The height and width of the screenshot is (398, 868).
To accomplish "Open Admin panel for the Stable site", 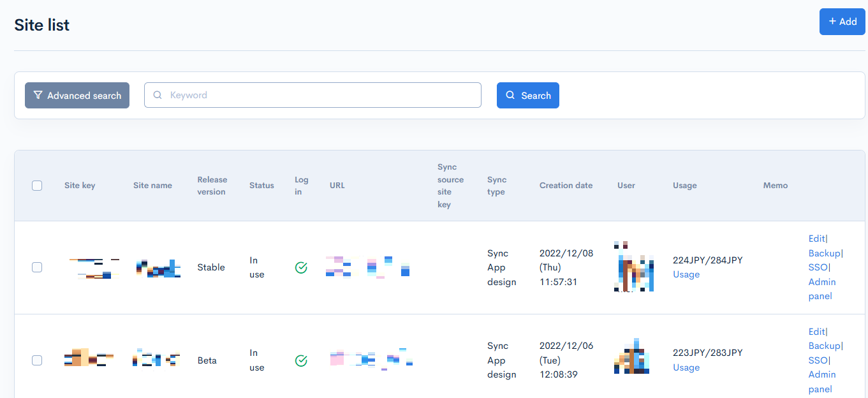I will 822,289.
